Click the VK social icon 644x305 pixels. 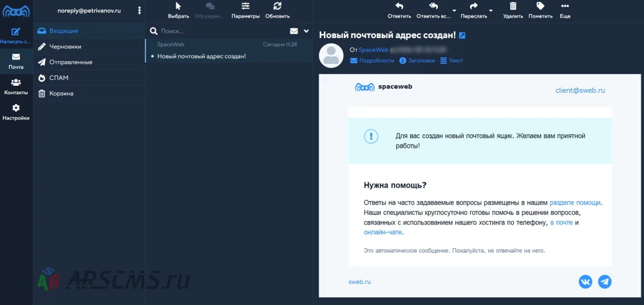[x=585, y=282]
